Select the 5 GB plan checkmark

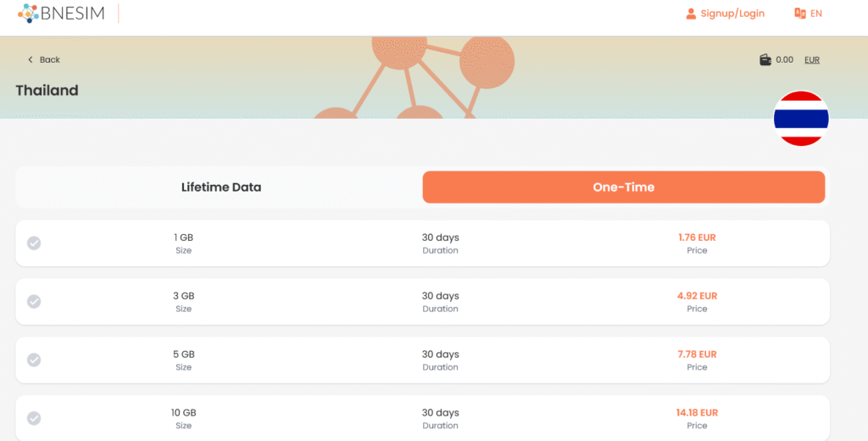tap(34, 360)
